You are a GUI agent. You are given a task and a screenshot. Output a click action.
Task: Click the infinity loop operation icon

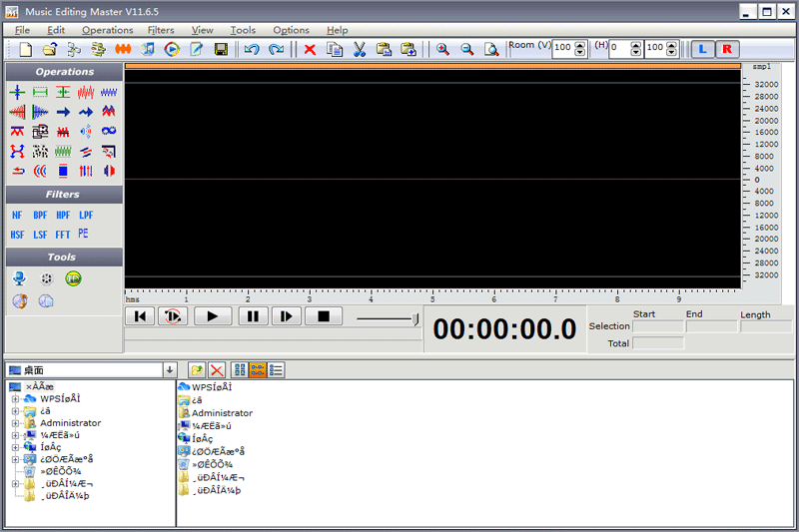tap(109, 131)
